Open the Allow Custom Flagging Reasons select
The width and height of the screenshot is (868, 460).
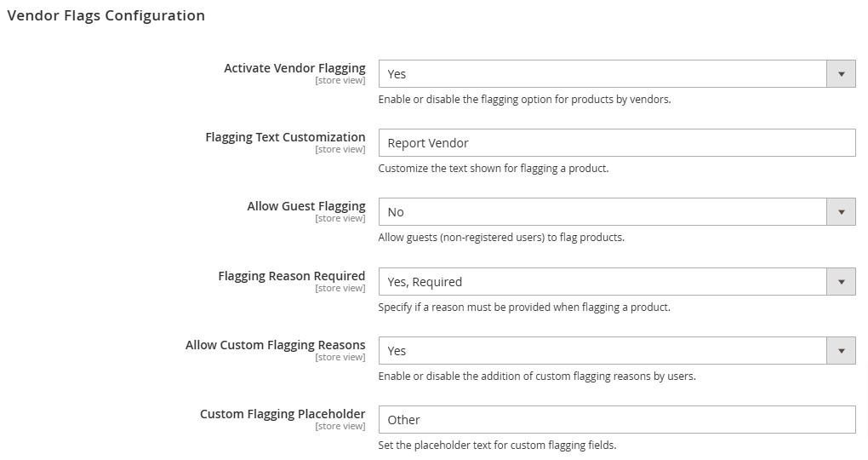click(617, 351)
